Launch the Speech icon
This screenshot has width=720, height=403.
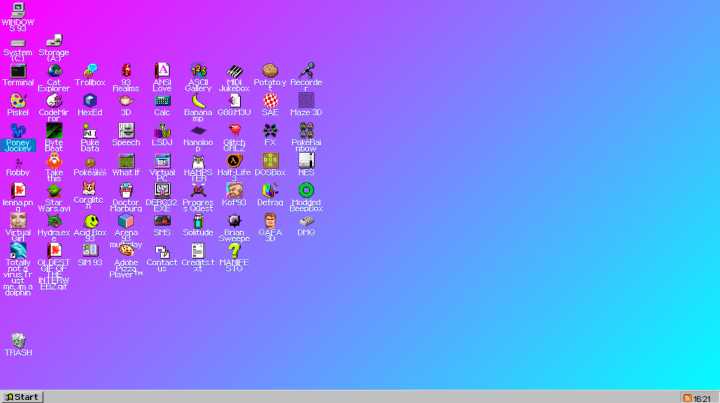pos(126,131)
